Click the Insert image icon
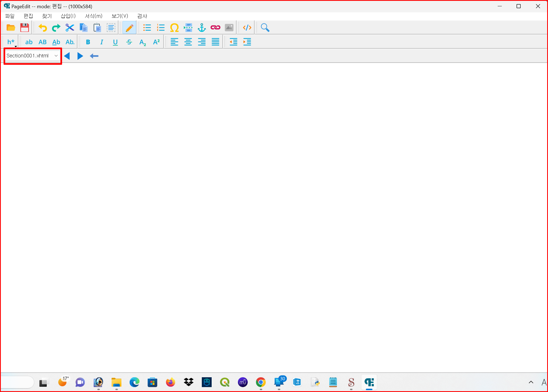This screenshot has height=392, width=548. coord(229,28)
